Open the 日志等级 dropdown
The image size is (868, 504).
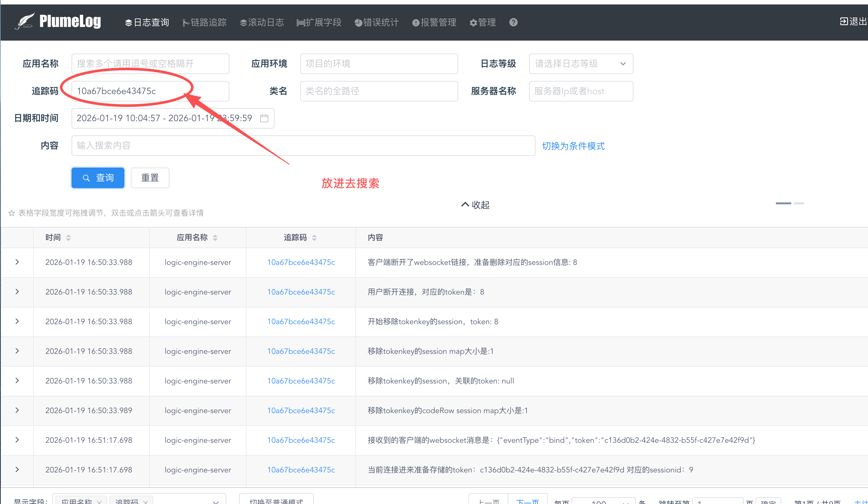click(581, 64)
